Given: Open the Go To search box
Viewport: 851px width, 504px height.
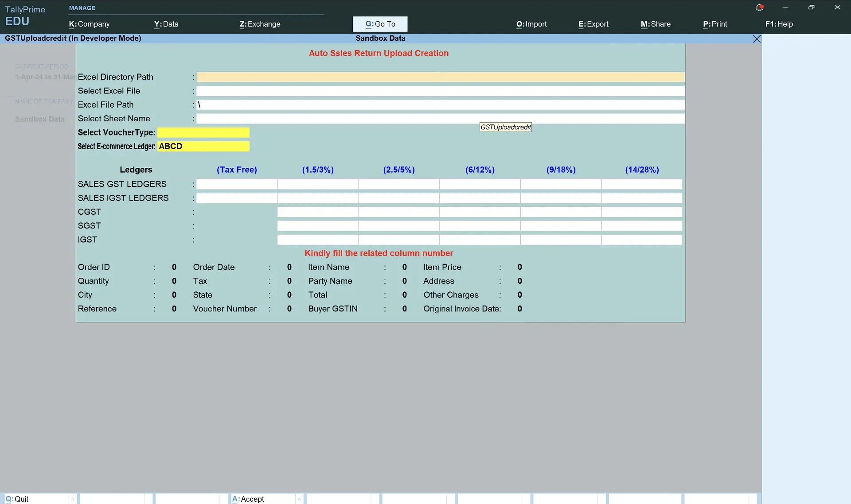Looking at the screenshot, I should click(x=380, y=24).
